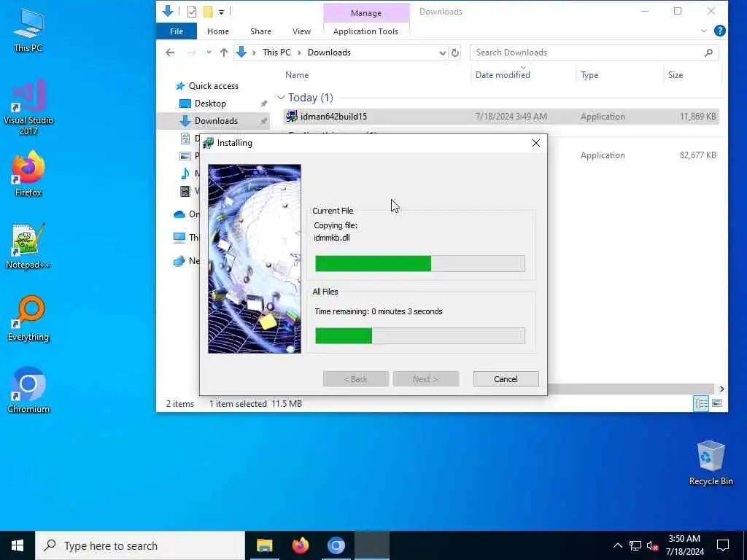The height and width of the screenshot is (560, 747).
Task: Click the taskbar clock showing 3:50 AM
Action: [x=684, y=545]
